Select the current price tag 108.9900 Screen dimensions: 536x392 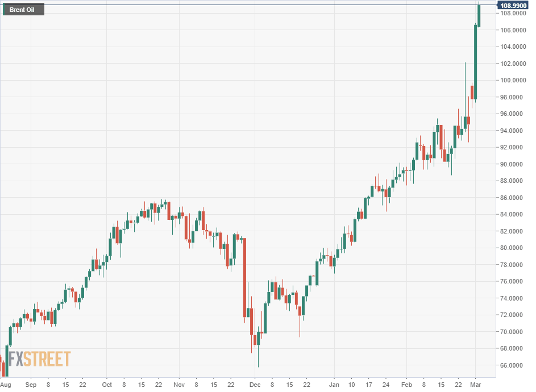513,5
